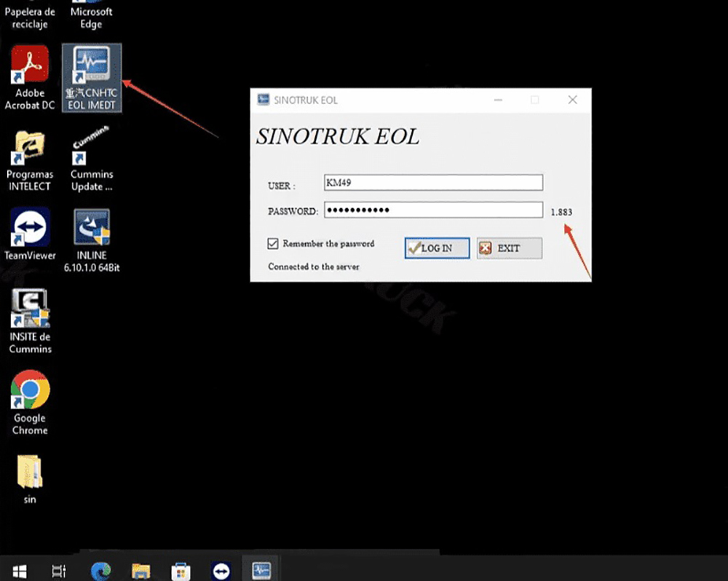
Task: Open INSITE de Cummins shortcut
Action: [30, 321]
